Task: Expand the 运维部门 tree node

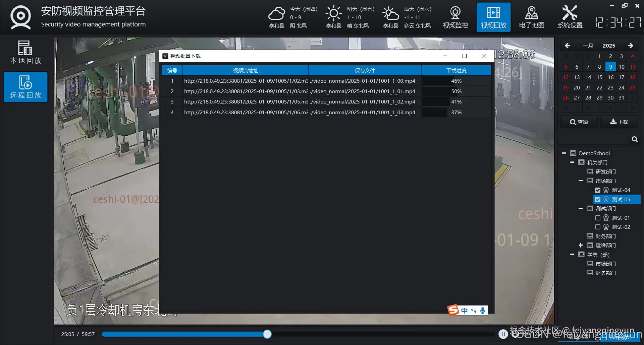Action: [x=581, y=245]
